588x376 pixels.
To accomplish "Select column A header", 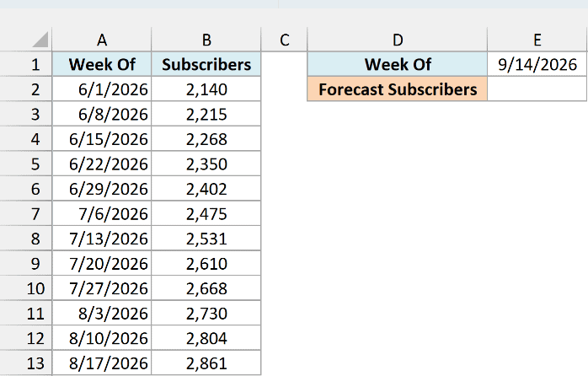I will [x=102, y=40].
